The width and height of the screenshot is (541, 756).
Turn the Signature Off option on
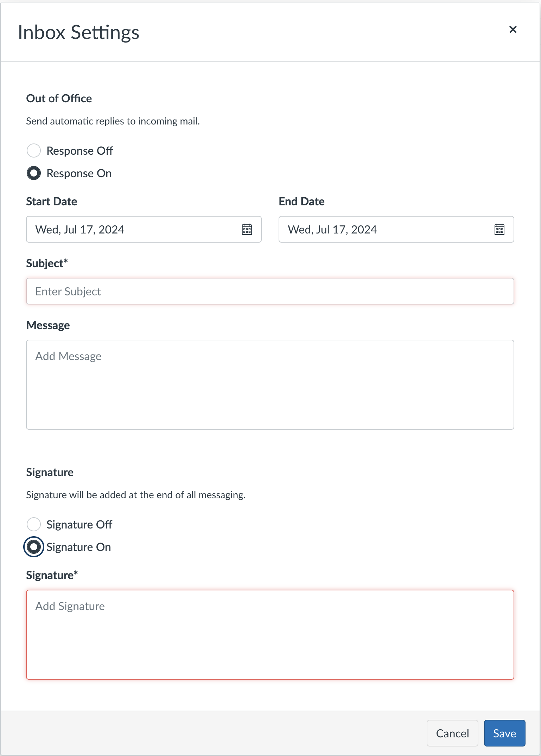tap(34, 524)
